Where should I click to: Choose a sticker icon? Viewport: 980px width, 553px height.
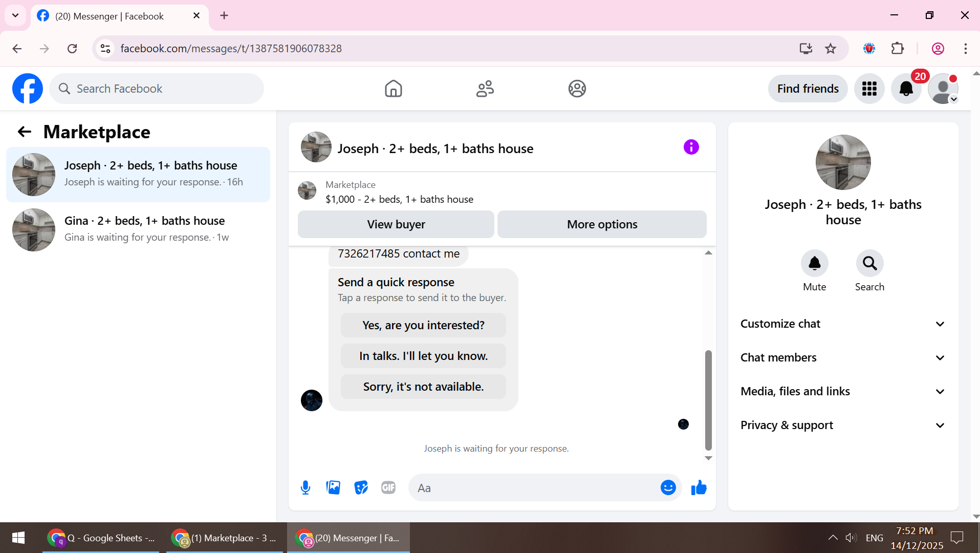pyautogui.click(x=361, y=487)
